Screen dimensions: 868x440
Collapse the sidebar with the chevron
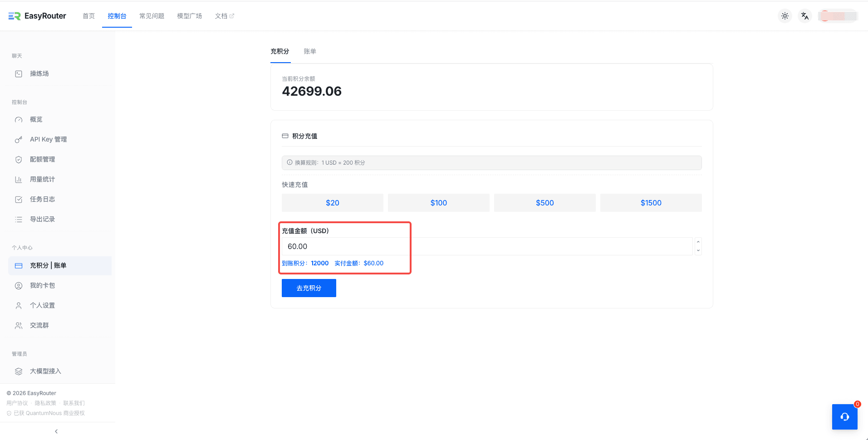click(x=56, y=431)
